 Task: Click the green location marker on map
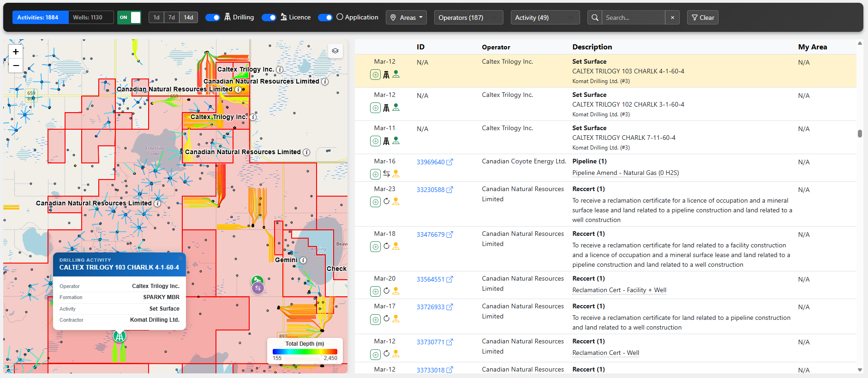pyautogui.click(x=257, y=280)
